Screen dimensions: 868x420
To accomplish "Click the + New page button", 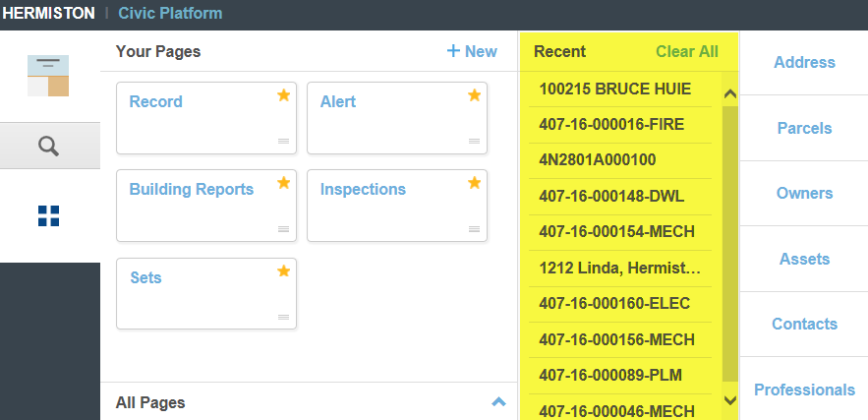I will pos(472,52).
